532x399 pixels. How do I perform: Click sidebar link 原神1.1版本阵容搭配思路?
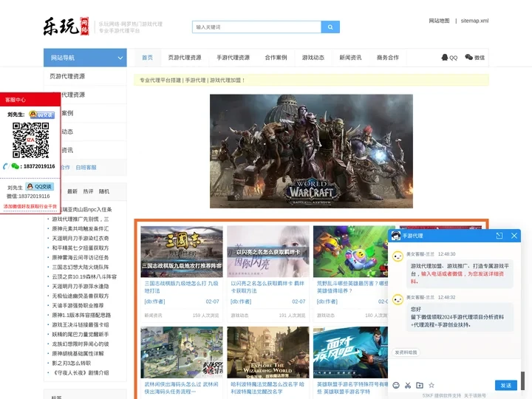(x=81, y=316)
